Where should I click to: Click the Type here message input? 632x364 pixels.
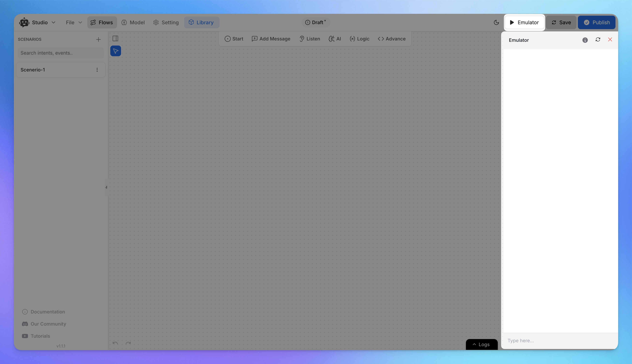click(x=560, y=341)
